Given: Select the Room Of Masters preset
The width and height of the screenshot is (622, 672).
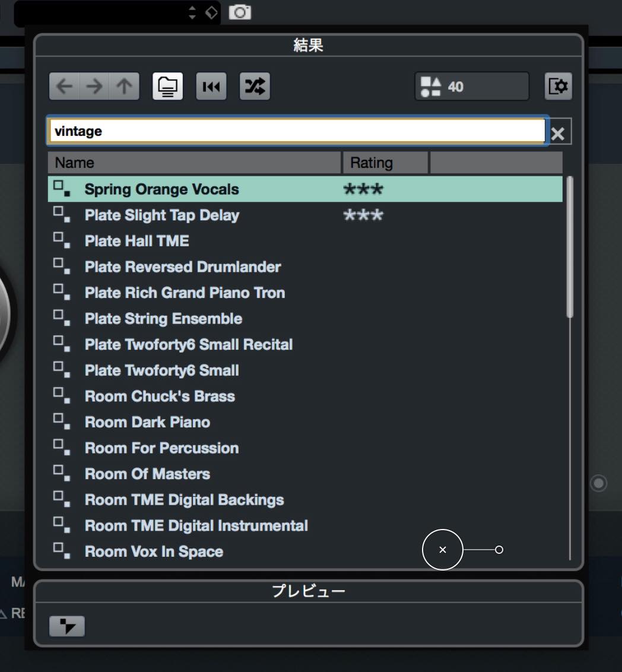Looking at the screenshot, I should coord(305,474).
